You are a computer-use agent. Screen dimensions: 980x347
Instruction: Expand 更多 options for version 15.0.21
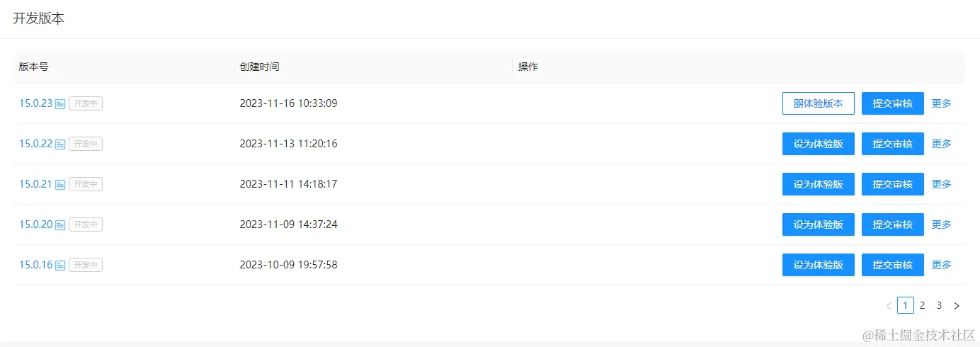click(x=941, y=184)
